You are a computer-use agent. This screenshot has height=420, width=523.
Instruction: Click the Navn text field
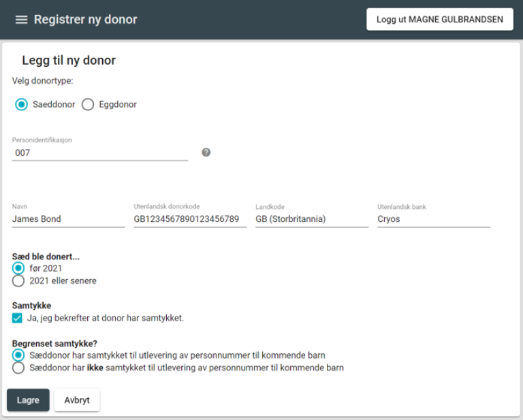click(x=68, y=219)
